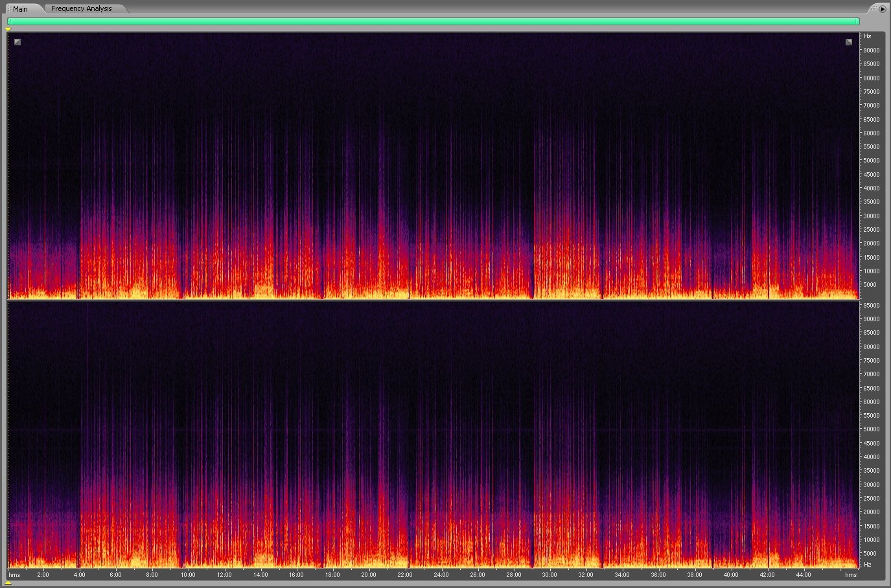The image size is (891, 588).
Task: Open the panel options menu arrow button
Action: tap(883, 9)
